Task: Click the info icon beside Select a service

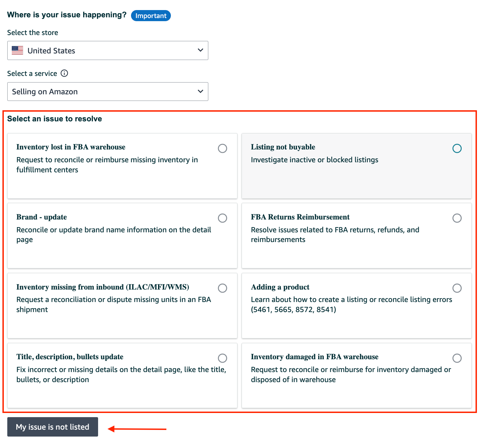Action: [64, 73]
